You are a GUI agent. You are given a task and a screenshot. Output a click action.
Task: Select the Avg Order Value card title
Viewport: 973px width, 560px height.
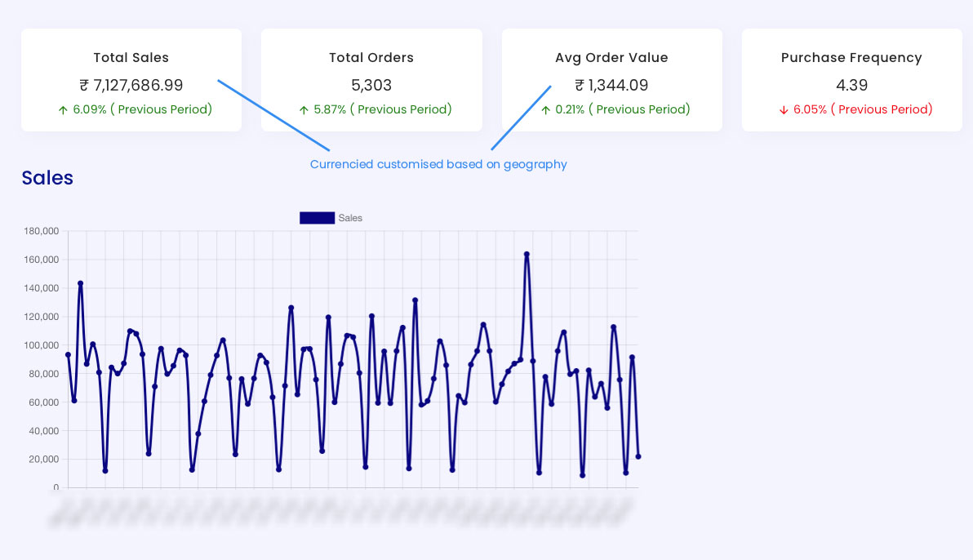[x=611, y=58]
